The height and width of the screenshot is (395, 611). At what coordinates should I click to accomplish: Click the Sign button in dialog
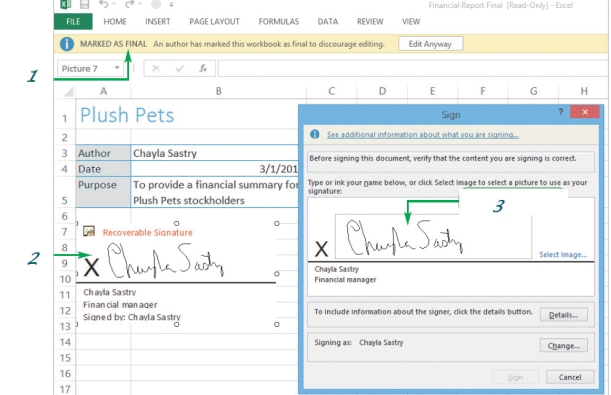pos(515,377)
